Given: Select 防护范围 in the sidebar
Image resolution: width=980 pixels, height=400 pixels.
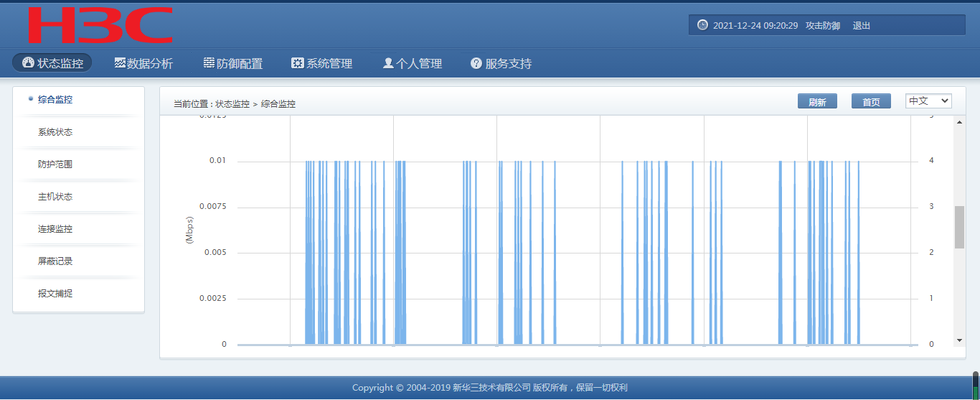Looking at the screenshot, I should (55, 164).
